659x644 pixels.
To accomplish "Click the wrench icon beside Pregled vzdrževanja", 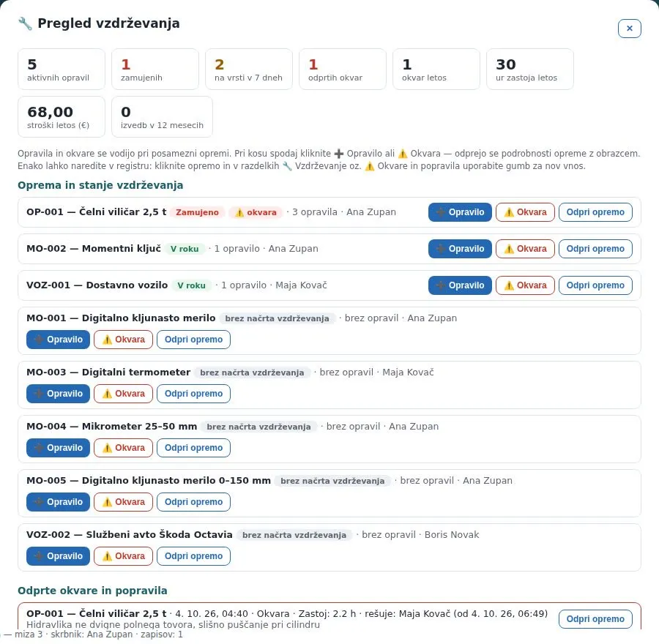I will coord(25,23).
